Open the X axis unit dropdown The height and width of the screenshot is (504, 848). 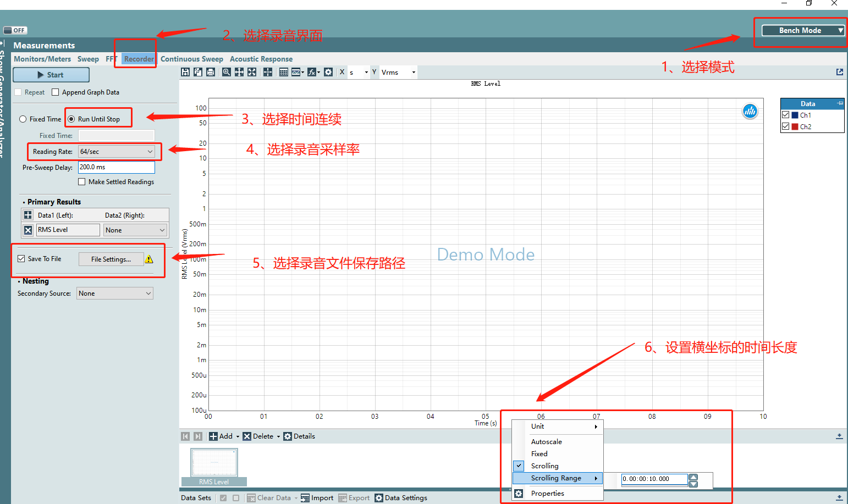(x=359, y=72)
